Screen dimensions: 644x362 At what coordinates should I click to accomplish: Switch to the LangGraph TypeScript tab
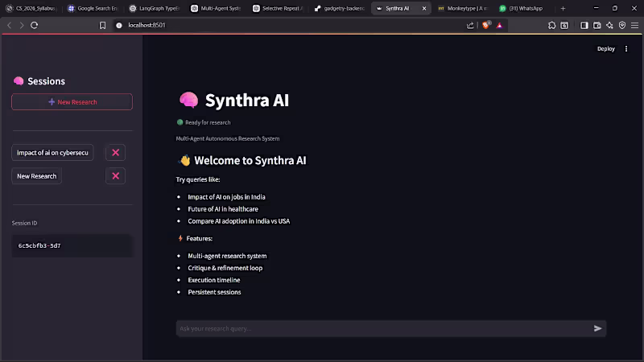(x=155, y=8)
